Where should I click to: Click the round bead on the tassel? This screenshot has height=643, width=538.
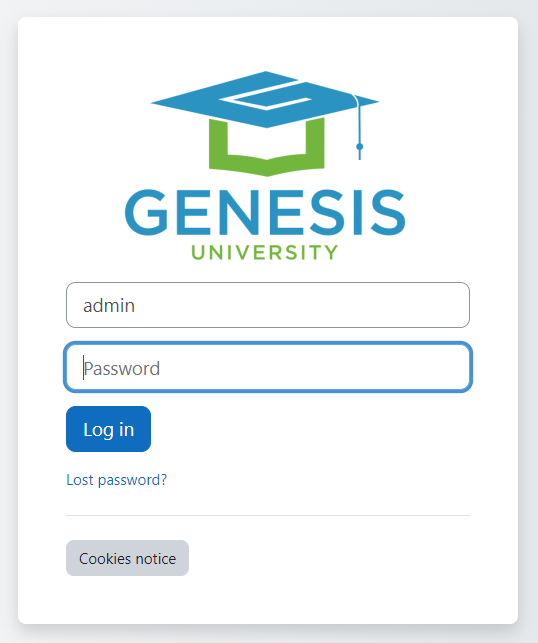(x=360, y=146)
